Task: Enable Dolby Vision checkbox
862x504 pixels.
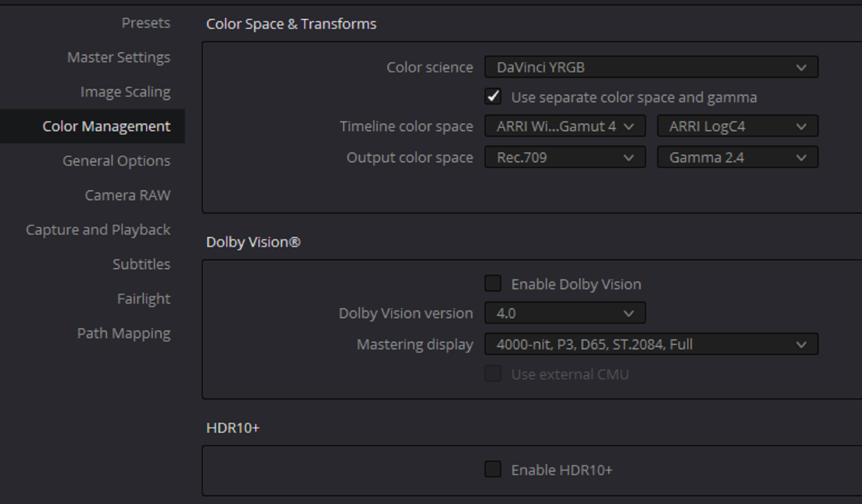Action: (493, 284)
